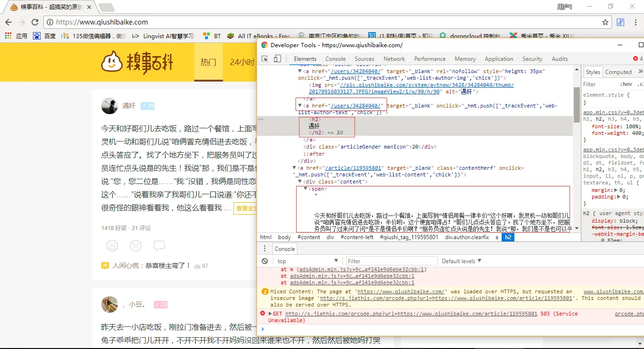This screenshot has height=349, width=644.
Task: Open the 热门 navigation tab on the site
Action: 208,62
